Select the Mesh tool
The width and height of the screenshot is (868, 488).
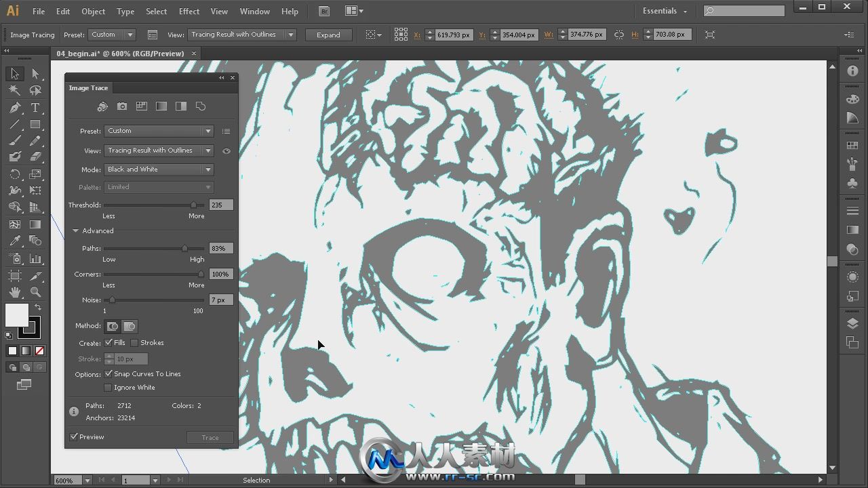coord(14,224)
